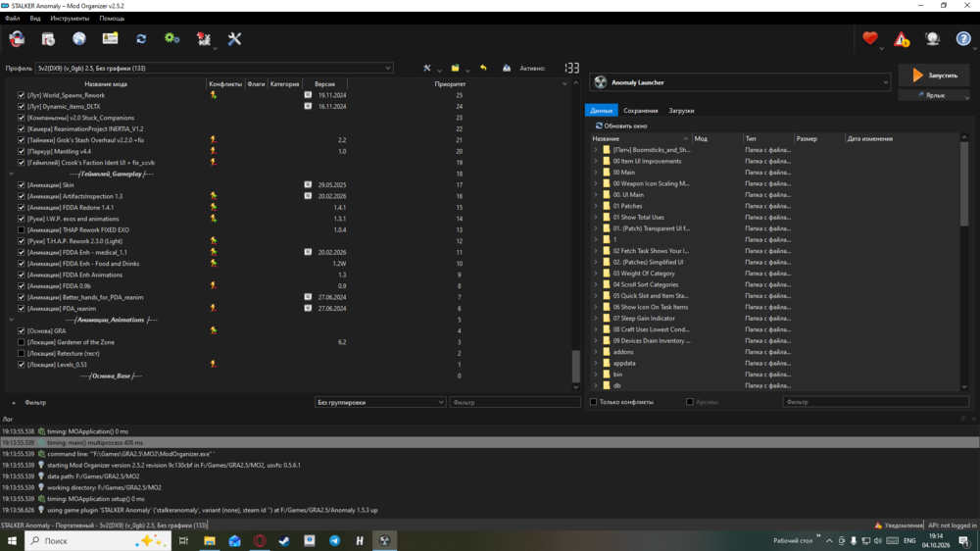980x551 pixels.
Task: Collapse the Геймплей_Gameplay separator
Action: pyautogui.click(x=11, y=174)
